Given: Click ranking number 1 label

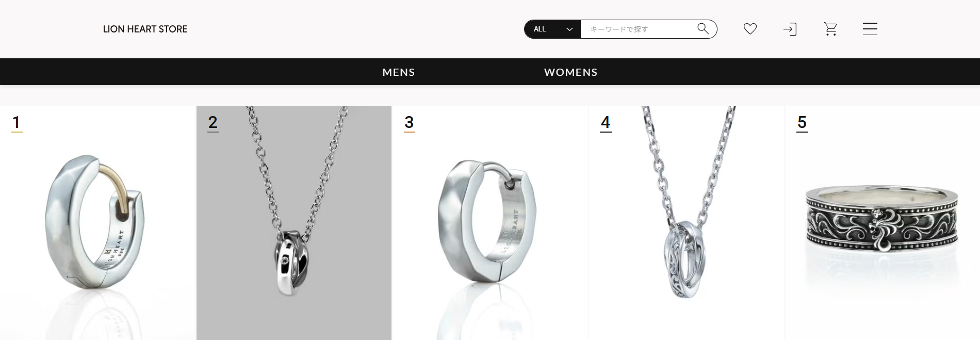Looking at the screenshot, I should (17, 123).
